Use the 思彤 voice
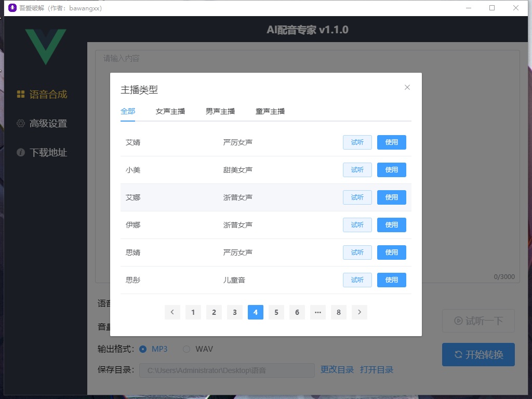 (x=392, y=280)
